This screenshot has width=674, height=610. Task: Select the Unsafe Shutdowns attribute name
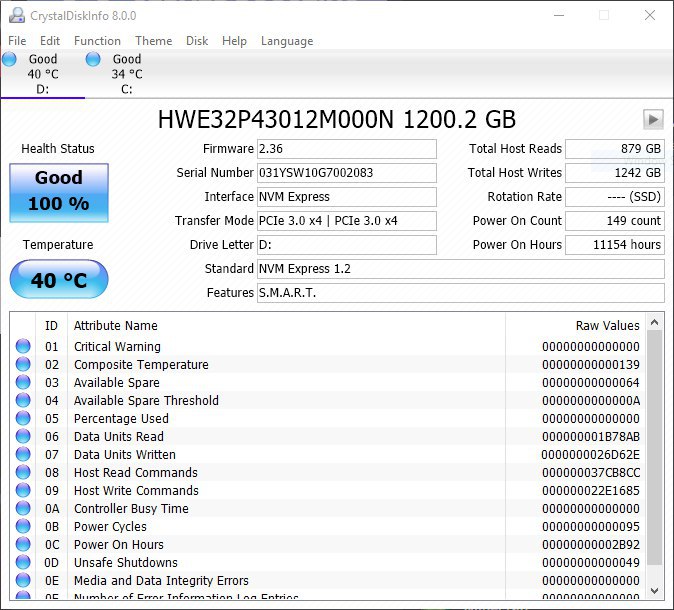coord(126,563)
